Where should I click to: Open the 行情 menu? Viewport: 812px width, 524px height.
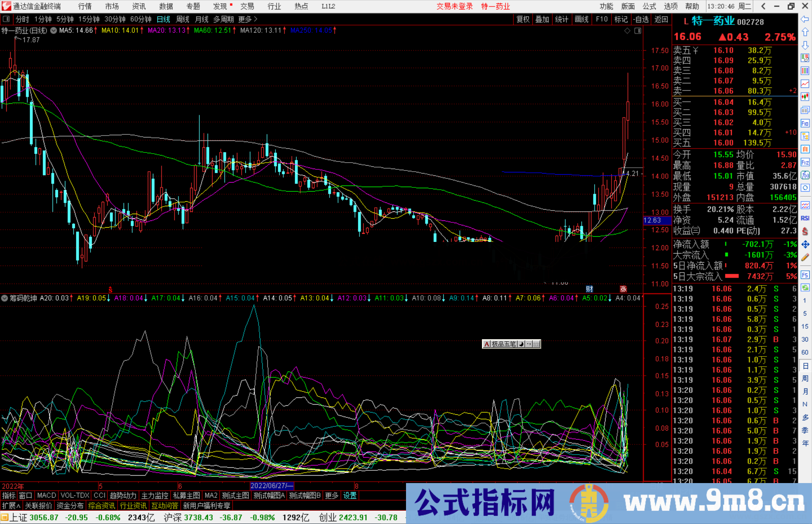(85, 6)
